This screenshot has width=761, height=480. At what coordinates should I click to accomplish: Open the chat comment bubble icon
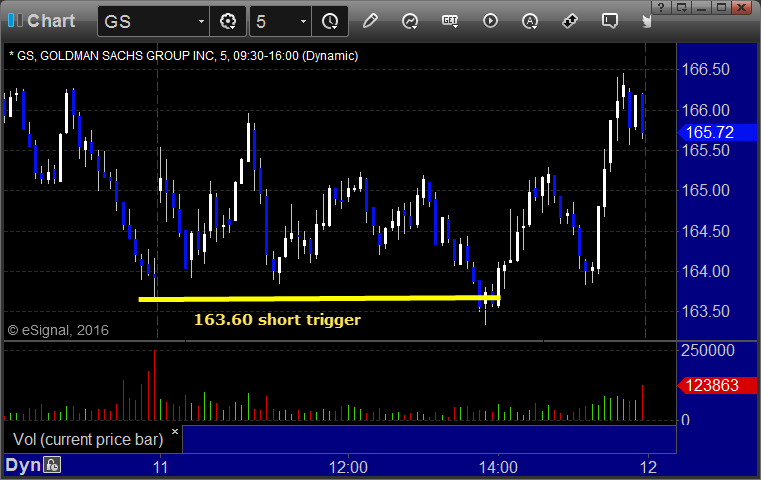click(x=610, y=21)
